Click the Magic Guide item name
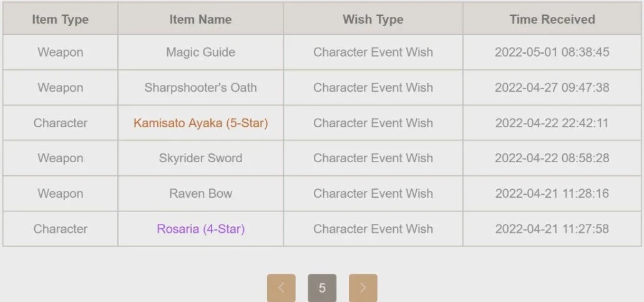The height and width of the screenshot is (302, 644). click(200, 52)
